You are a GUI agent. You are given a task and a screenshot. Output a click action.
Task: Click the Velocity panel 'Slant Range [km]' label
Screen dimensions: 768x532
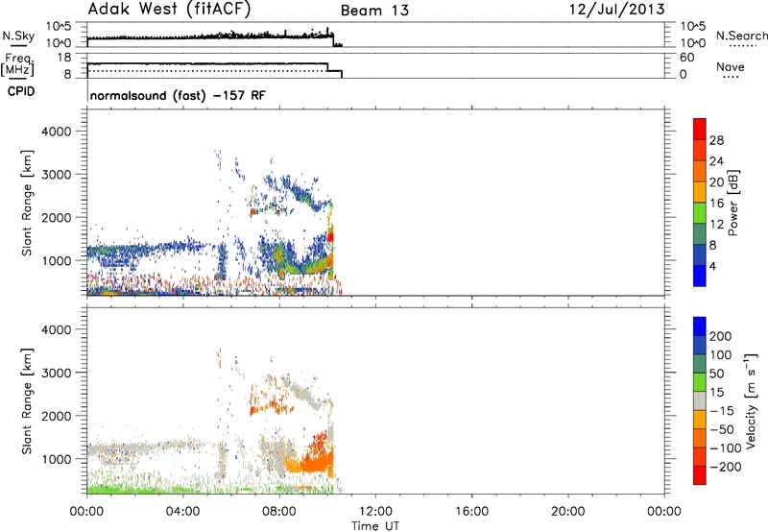click(27, 400)
